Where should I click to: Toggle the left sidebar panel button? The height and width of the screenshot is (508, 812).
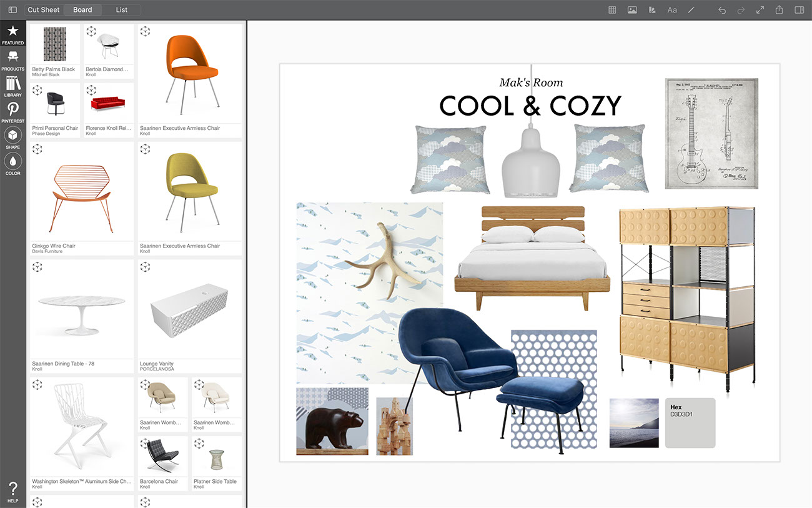[12, 10]
